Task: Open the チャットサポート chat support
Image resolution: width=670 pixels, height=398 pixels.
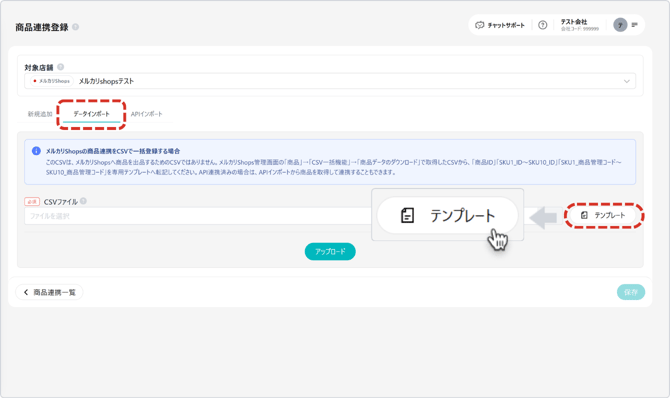Action: point(500,25)
